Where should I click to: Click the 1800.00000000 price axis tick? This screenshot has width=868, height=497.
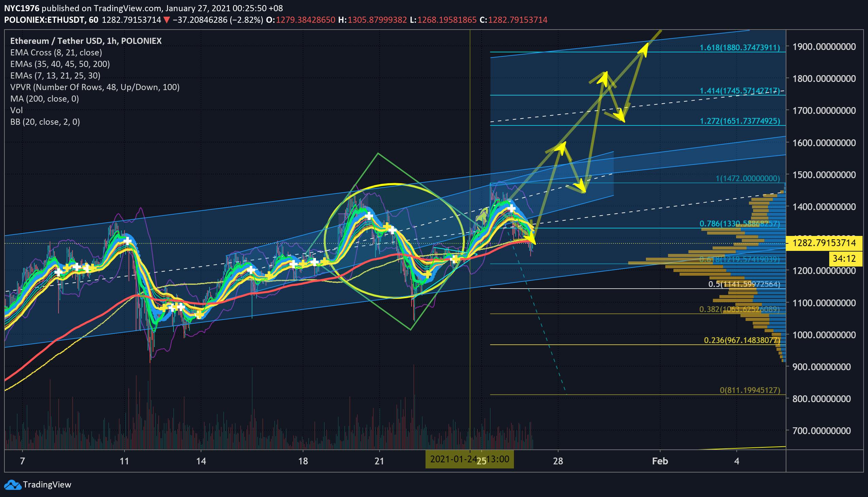pyautogui.click(x=824, y=79)
